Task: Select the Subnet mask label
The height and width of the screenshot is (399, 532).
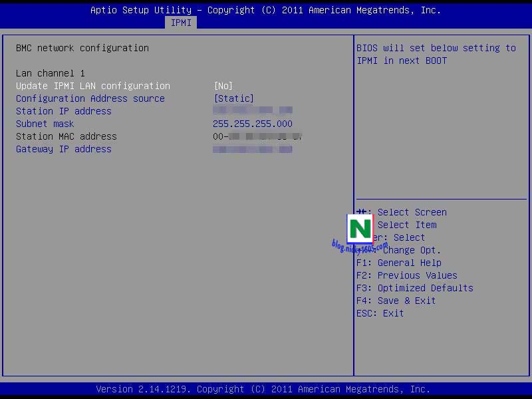Action: tap(45, 124)
